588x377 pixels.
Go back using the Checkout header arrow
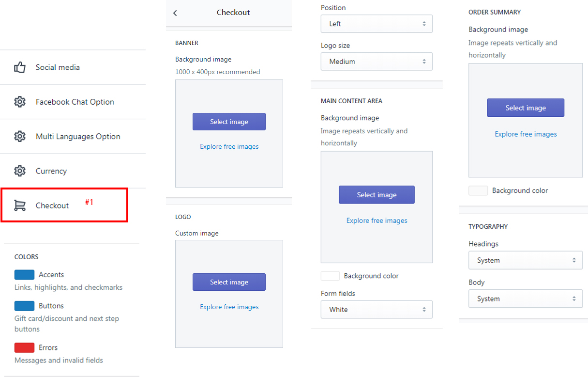(175, 13)
